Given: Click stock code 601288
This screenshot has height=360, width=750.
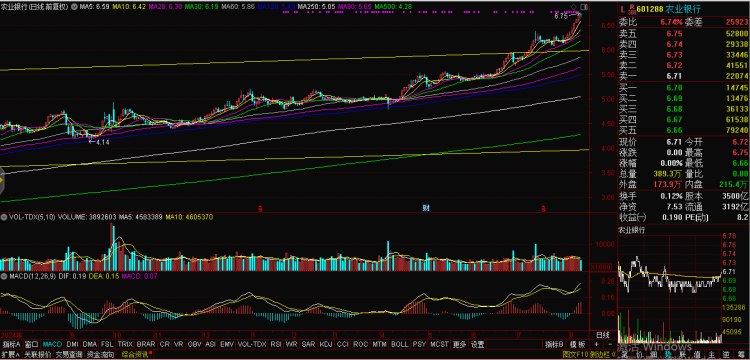Looking at the screenshot, I should coord(651,9).
